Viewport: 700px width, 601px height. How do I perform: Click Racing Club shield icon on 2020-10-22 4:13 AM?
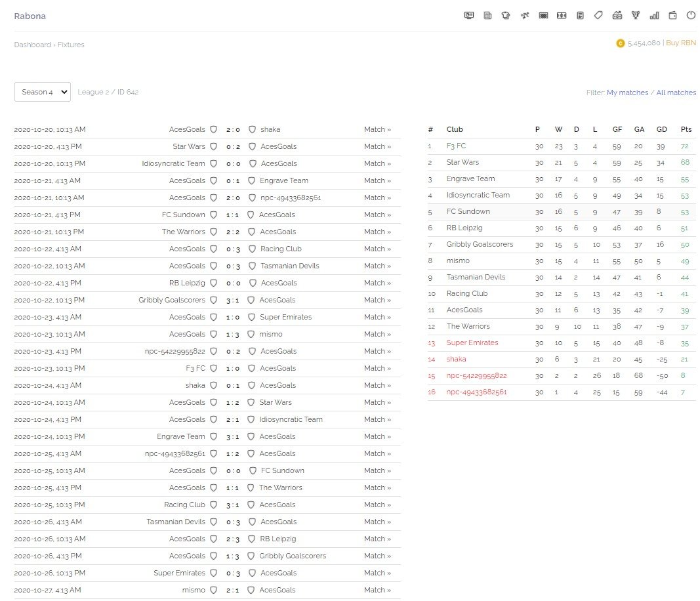[x=252, y=249]
